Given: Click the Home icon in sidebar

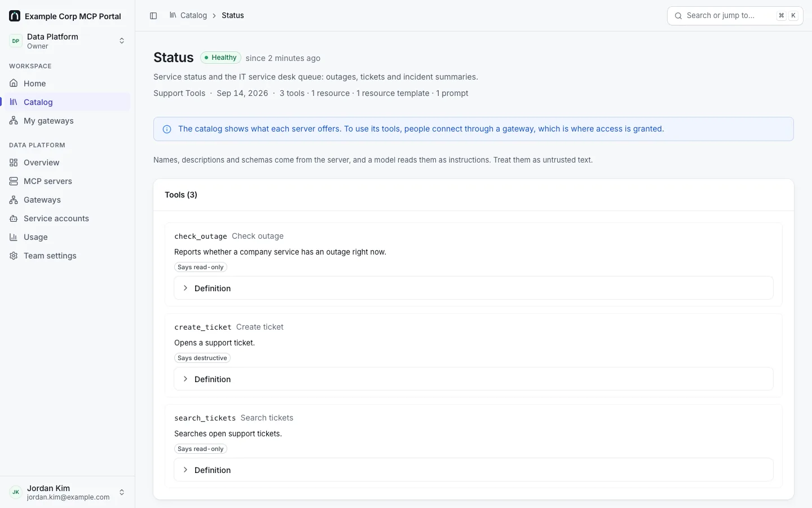Looking at the screenshot, I should pos(14,84).
